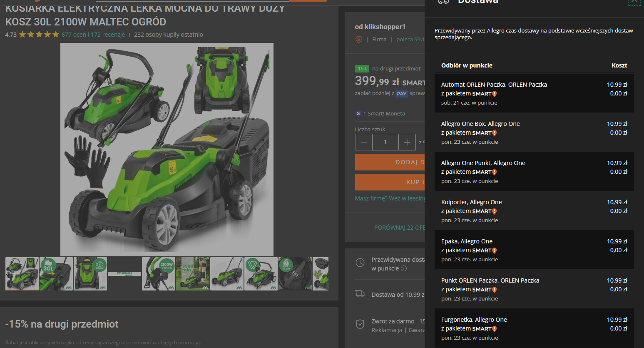Click the truck icon beside Dostawa od 10,99
Screen dimensions: 644x348
360,294
